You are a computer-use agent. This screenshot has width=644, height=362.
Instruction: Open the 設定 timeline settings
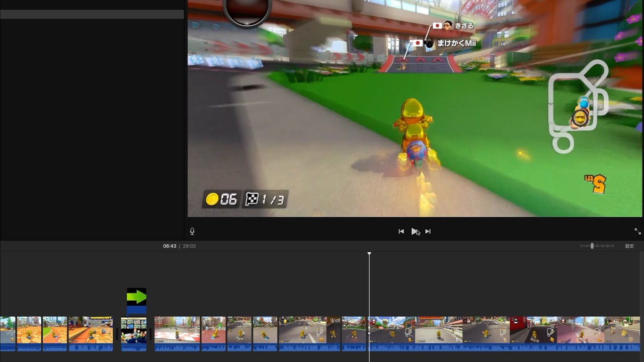coord(629,246)
